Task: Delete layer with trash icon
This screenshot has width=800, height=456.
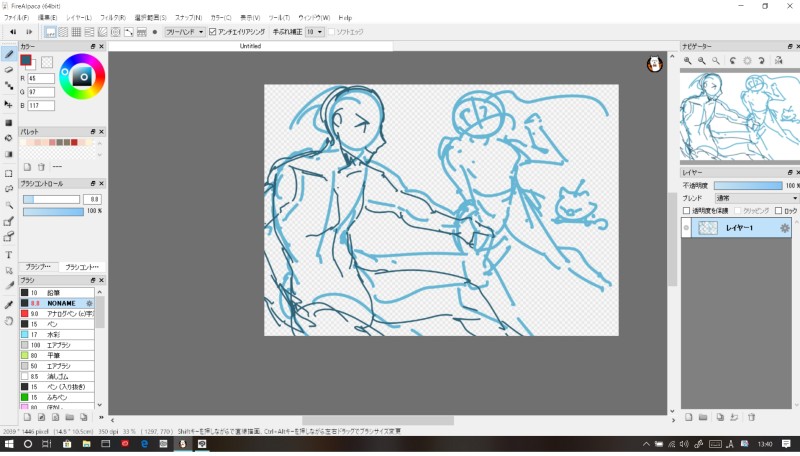Action: click(x=751, y=417)
